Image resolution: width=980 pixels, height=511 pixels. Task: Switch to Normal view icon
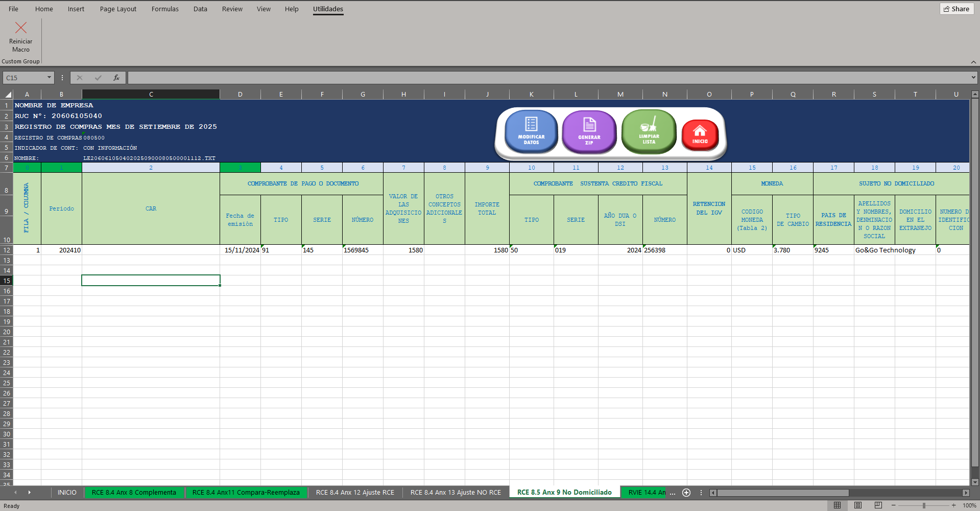pos(837,505)
